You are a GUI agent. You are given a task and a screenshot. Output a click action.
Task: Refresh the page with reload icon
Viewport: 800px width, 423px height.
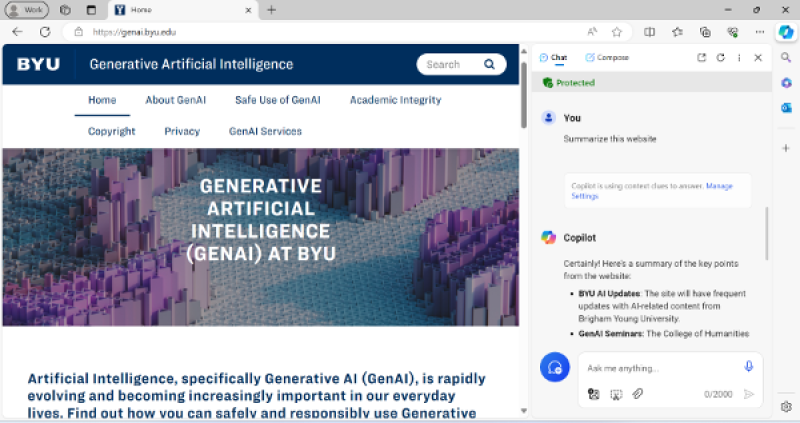click(x=45, y=32)
